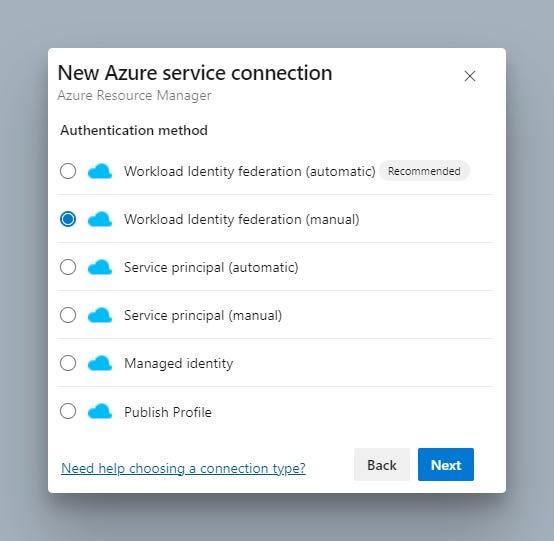The image size is (554, 541).
Task: Open the 'Need help choosing a connection type?' link
Action: point(183,468)
